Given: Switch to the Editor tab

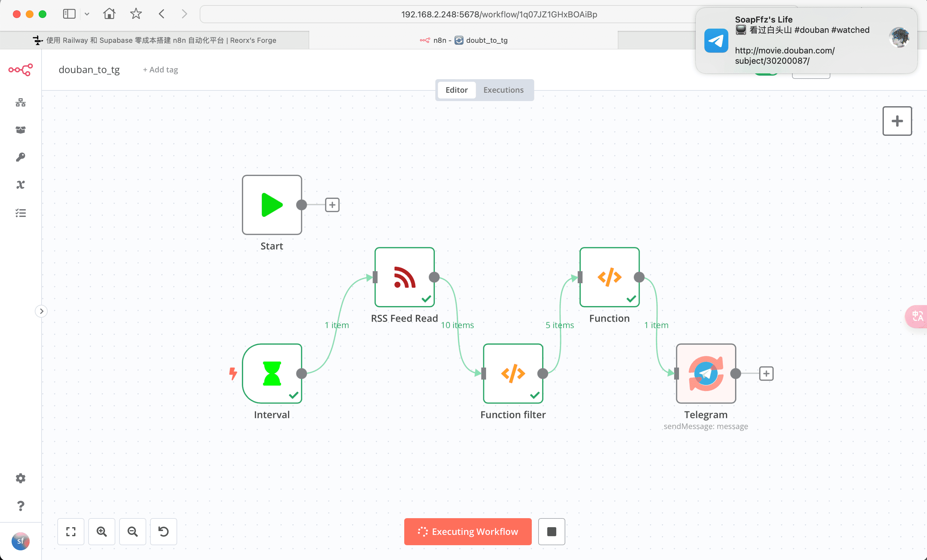Looking at the screenshot, I should pos(456,90).
